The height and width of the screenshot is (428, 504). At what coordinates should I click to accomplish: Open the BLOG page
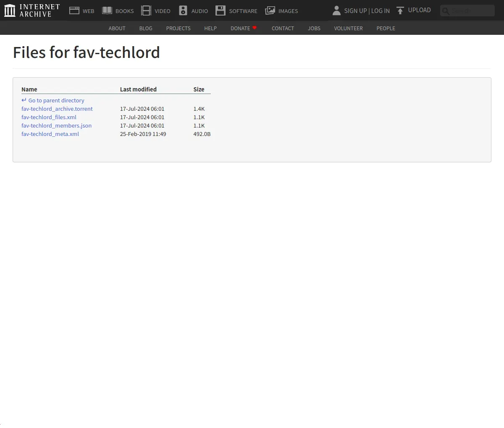pos(146,29)
